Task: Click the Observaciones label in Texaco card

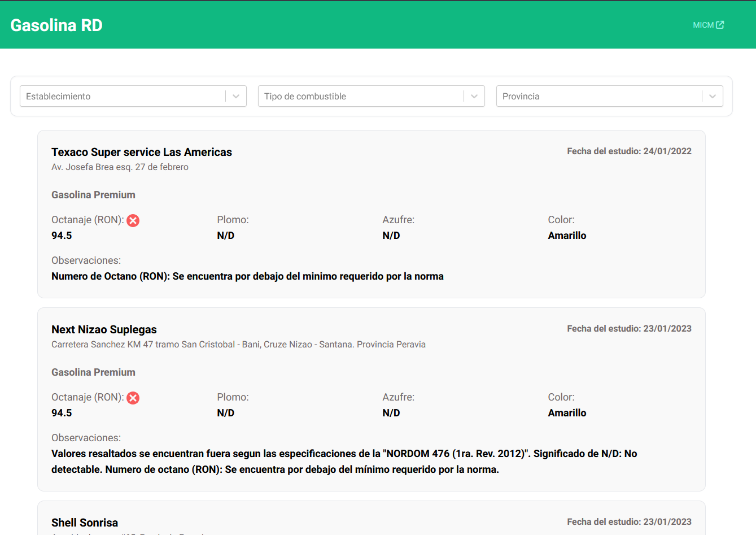Action: pos(86,260)
